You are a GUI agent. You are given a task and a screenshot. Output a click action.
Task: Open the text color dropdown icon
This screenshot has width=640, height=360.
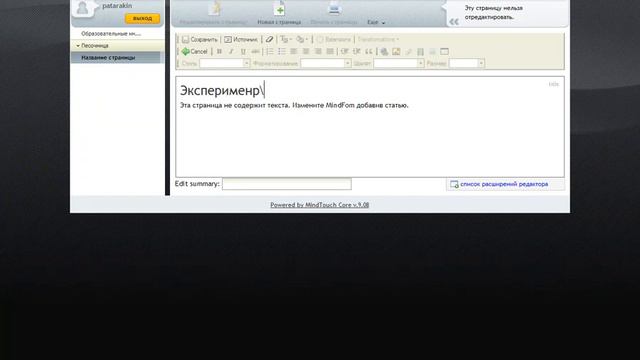[x=286, y=40]
